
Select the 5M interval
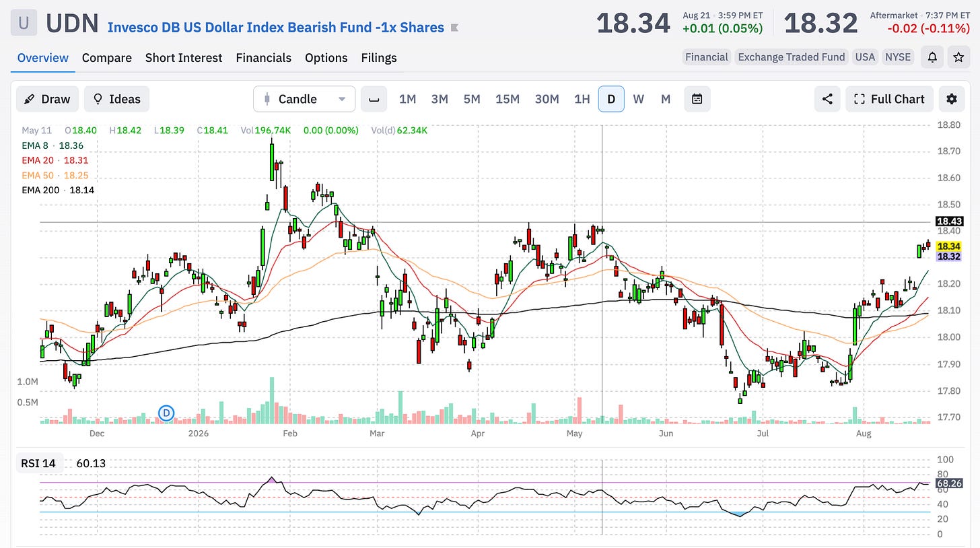coord(472,99)
